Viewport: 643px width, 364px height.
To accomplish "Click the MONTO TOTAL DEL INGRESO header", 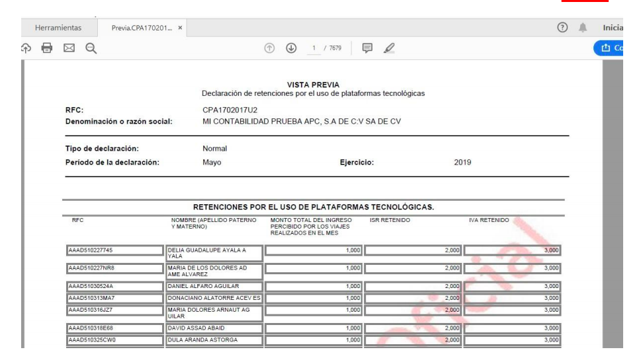I will (311, 227).
